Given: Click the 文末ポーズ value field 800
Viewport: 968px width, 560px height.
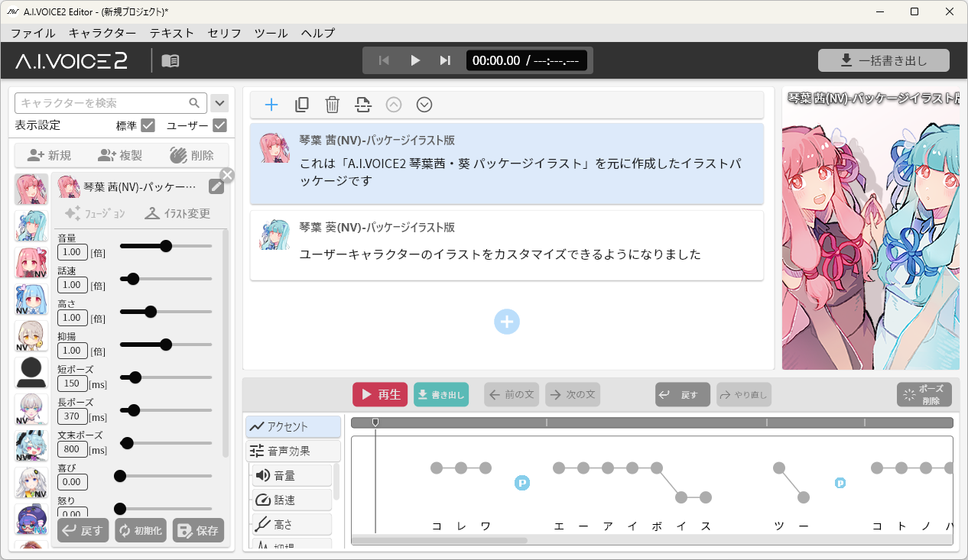Looking at the screenshot, I should coord(73,449).
